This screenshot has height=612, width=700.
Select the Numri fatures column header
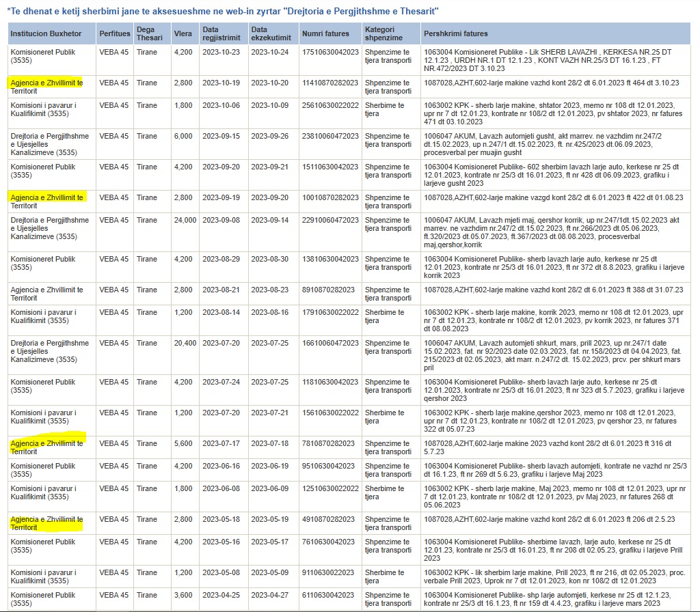tap(325, 33)
